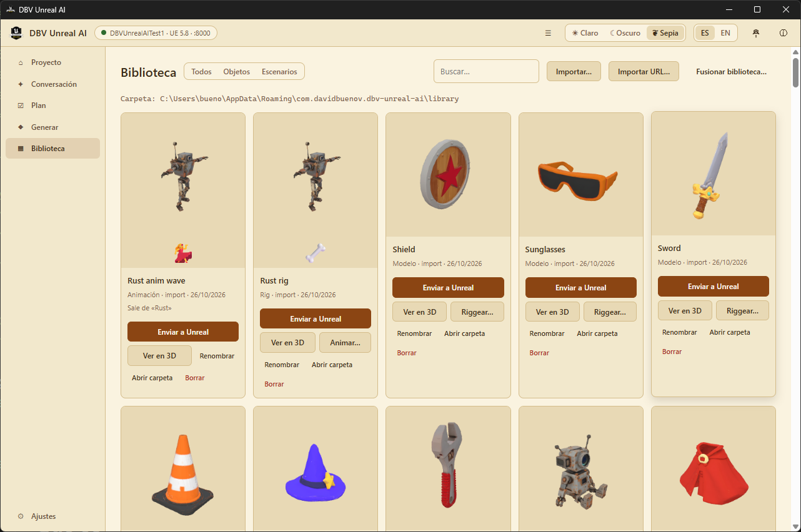Focus the Buscar search field
Image resolution: width=801 pixels, height=532 pixels.
tap(486, 71)
